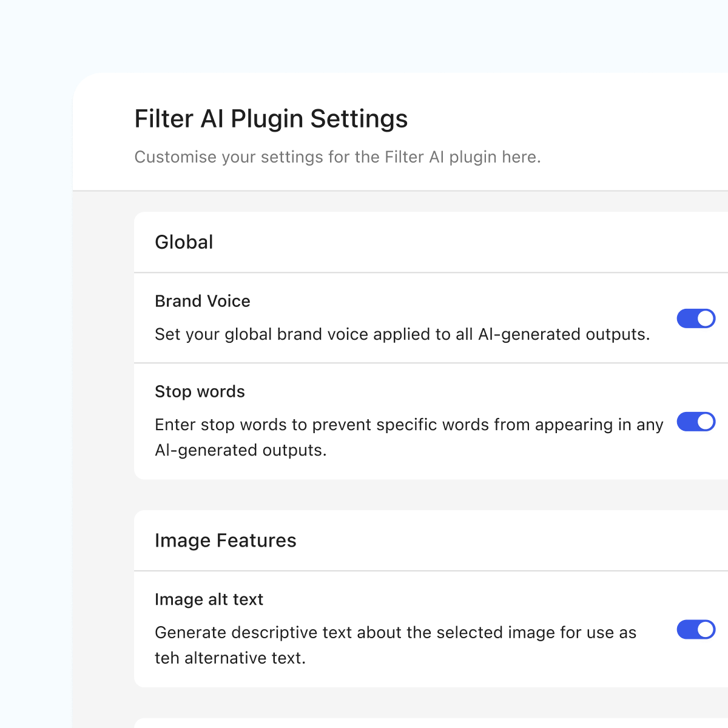Click the Image alt text setting label
This screenshot has width=728, height=728.
pyautogui.click(x=209, y=599)
